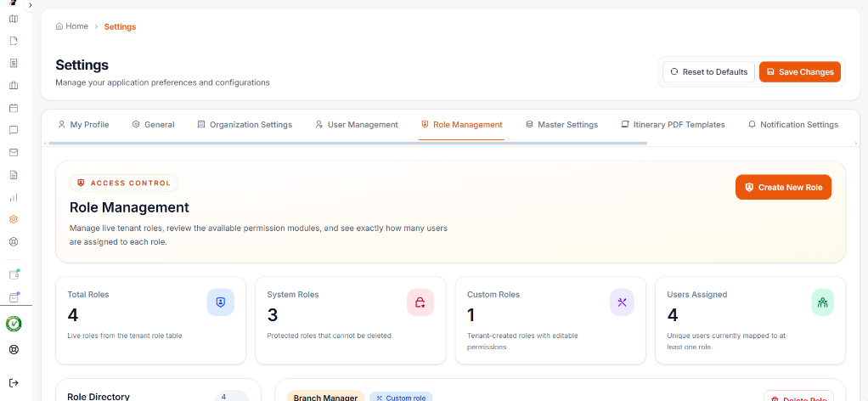
Task: Click the System Roles heading text
Action: tap(293, 295)
